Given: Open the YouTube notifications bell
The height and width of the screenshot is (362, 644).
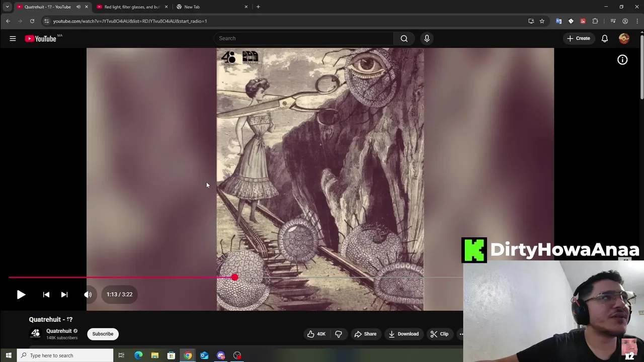Looking at the screenshot, I should 605,38.
